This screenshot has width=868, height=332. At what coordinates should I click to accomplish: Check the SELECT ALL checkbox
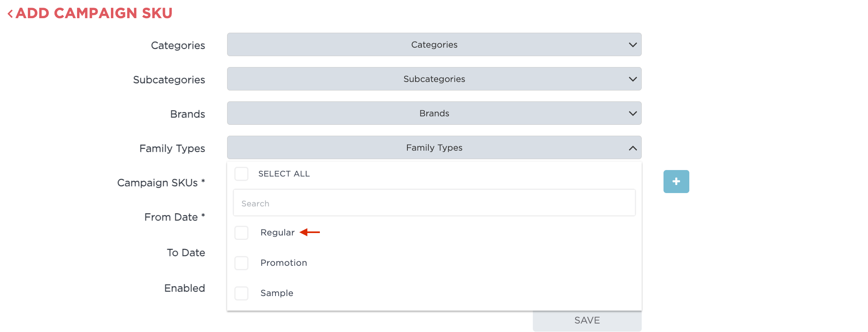tap(242, 174)
